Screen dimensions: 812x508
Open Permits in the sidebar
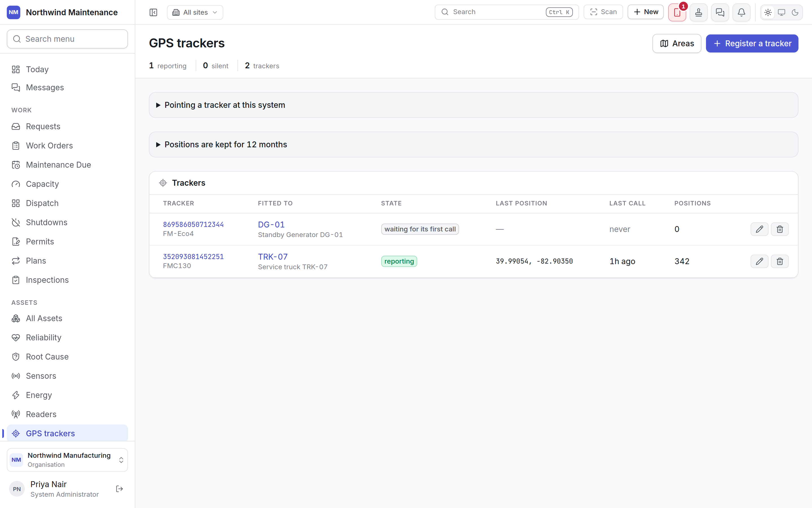click(67, 242)
